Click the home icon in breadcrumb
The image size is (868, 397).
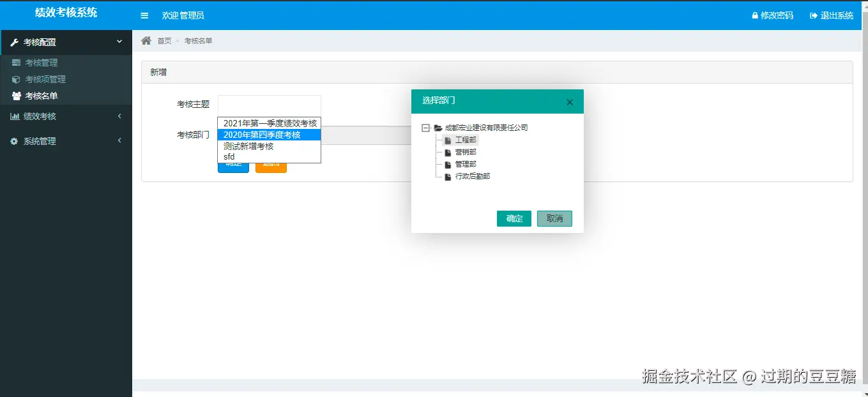tap(146, 40)
